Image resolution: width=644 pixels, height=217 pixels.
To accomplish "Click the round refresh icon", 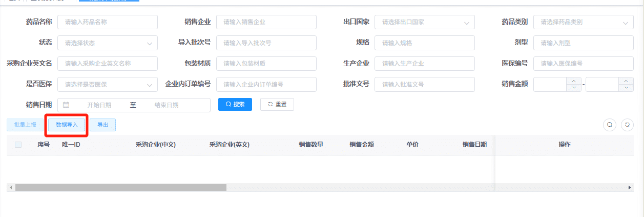I will click(x=627, y=125).
